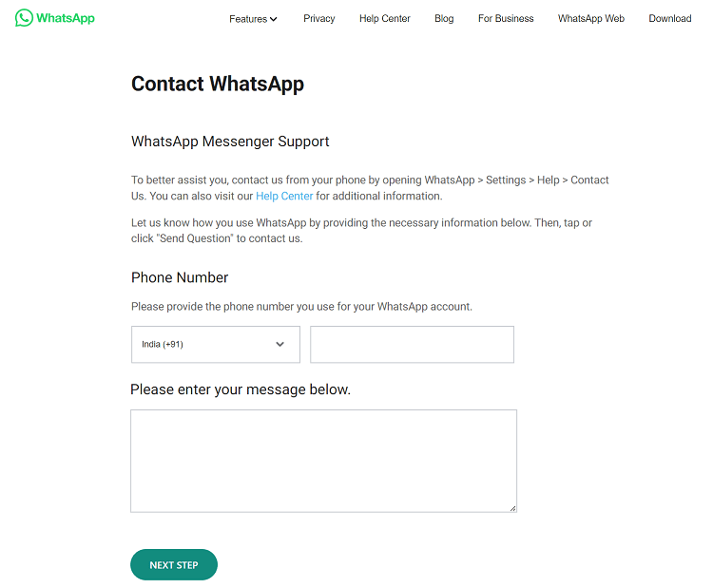This screenshot has width=713, height=588.
Task: Go to the Privacy page
Action: pos(319,19)
